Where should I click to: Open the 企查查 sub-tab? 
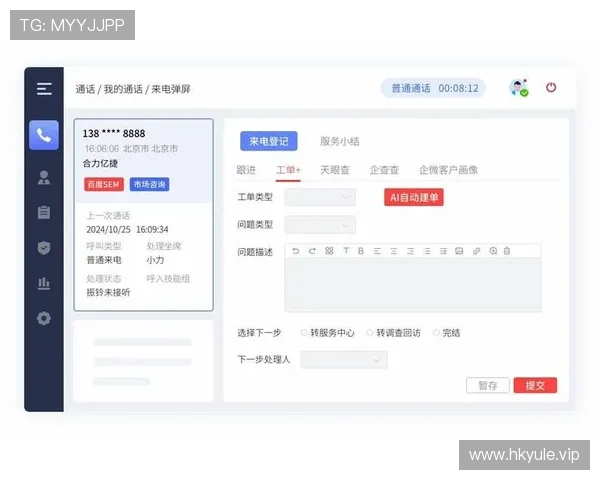pos(384,170)
